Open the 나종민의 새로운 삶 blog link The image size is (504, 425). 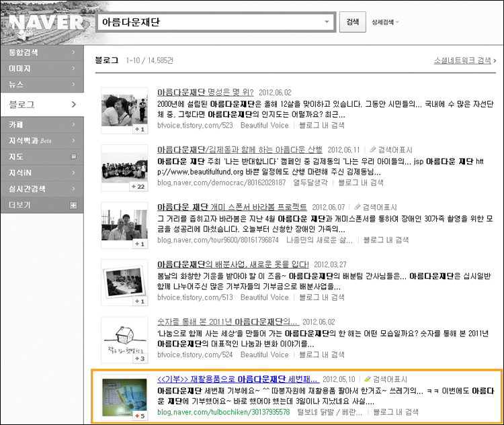tap(319, 240)
